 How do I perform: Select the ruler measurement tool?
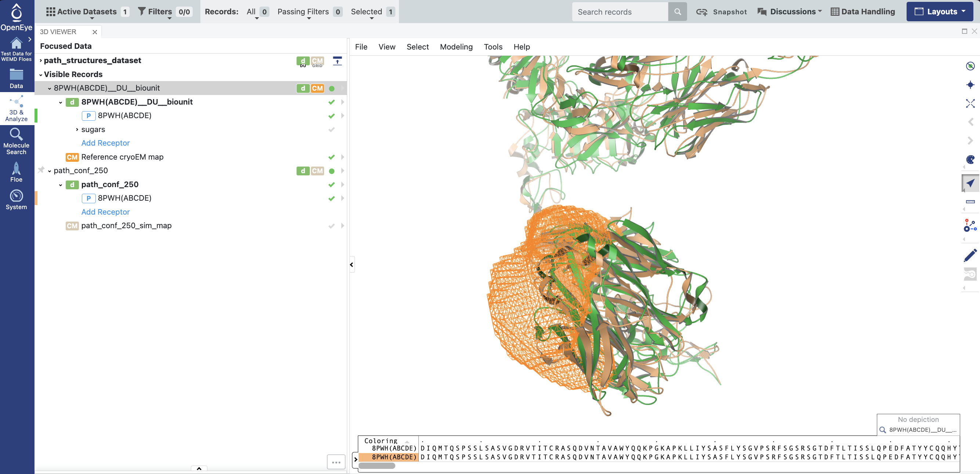[x=970, y=201]
